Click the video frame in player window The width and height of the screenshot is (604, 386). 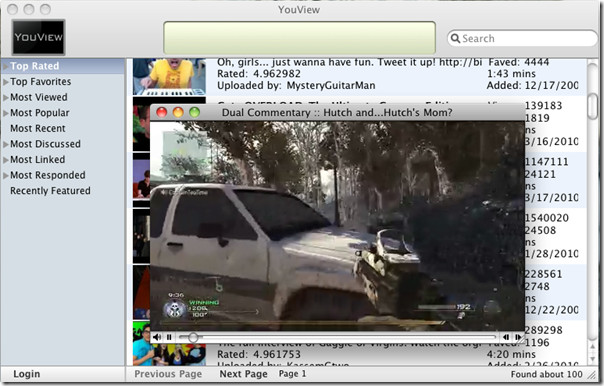click(337, 226)
